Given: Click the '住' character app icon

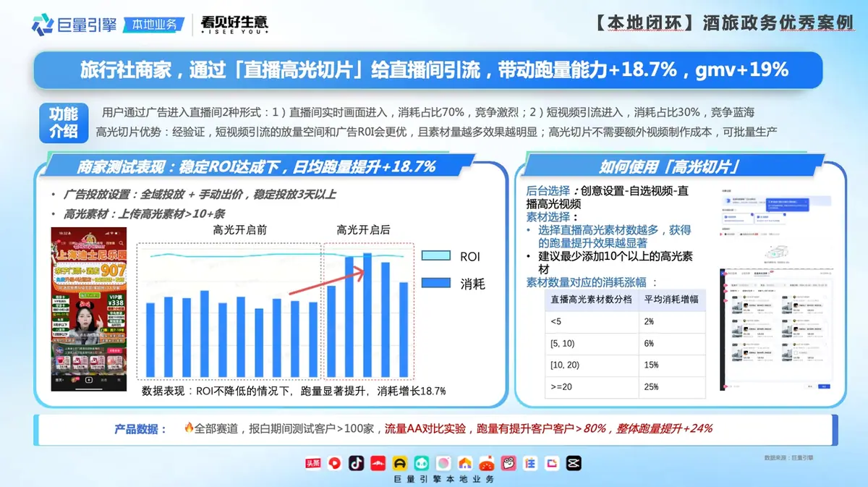Looking at the screenshot, I should (530, 462).
